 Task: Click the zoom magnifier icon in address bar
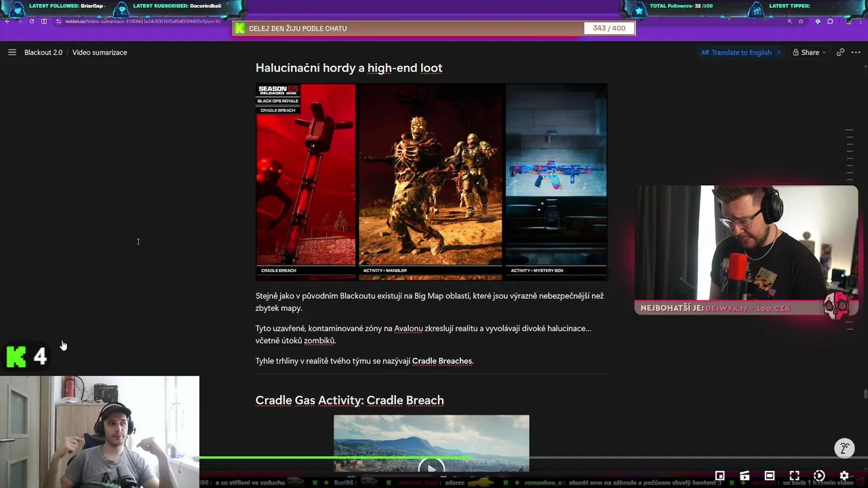(789, 22)
